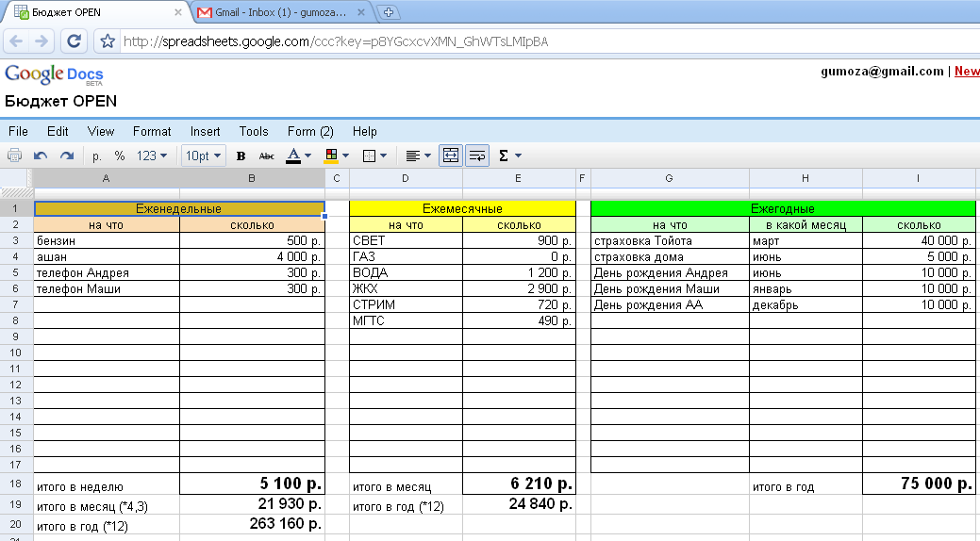Screen dimensions: 980x541
Task: Open the Tools menu
Action: coord(254,131)
